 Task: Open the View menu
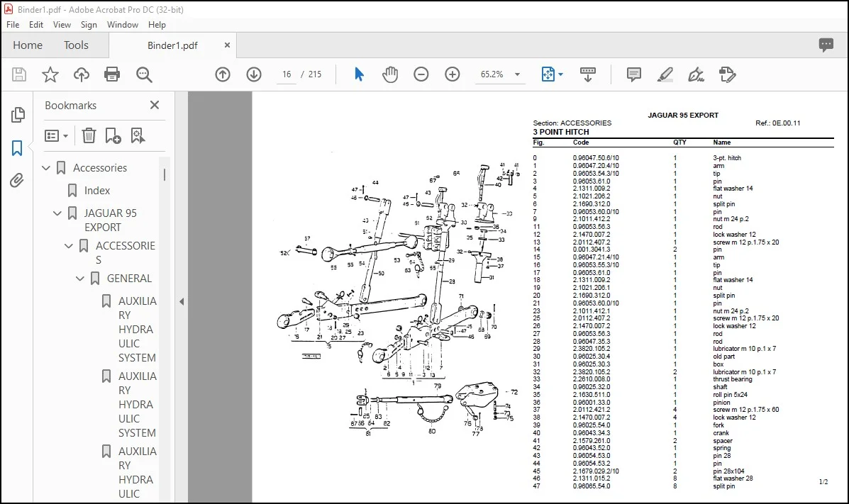(62, 24)
